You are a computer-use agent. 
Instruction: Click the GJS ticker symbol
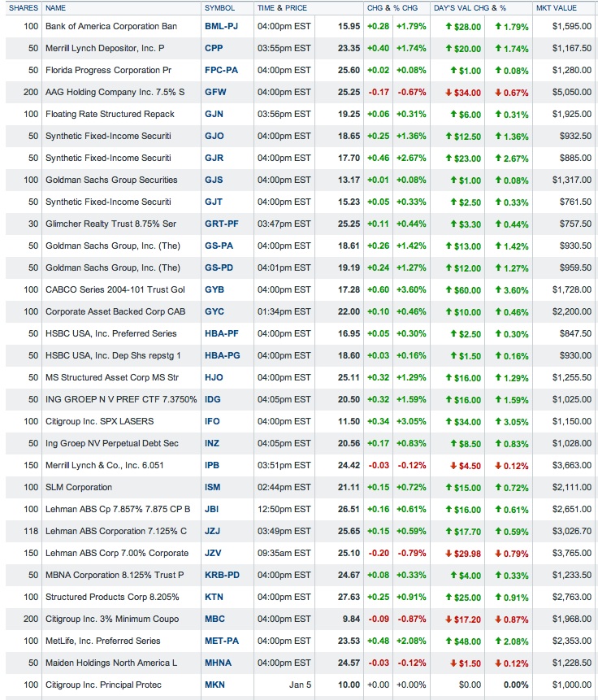point(214,180)
